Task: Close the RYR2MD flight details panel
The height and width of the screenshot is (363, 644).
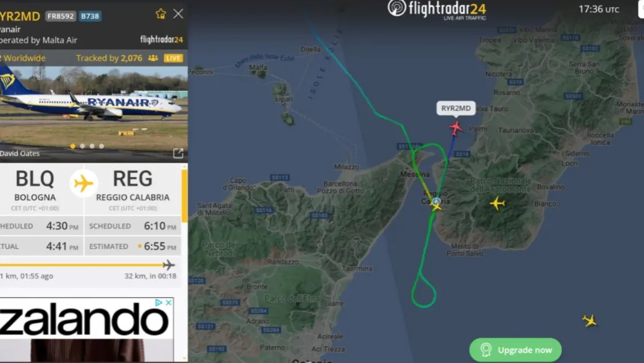Action: tap(178, 14)
